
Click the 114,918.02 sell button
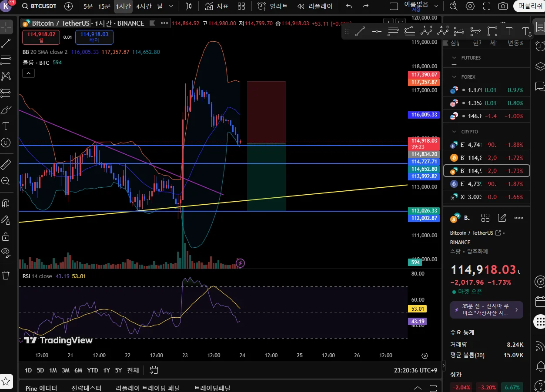(x=41, y=37)
